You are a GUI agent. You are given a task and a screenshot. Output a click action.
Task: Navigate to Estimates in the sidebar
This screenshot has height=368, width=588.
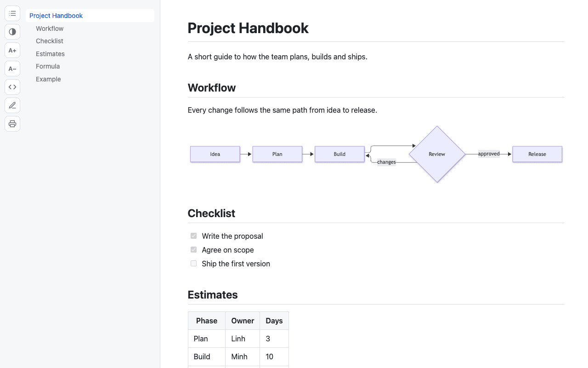[50, 54]
